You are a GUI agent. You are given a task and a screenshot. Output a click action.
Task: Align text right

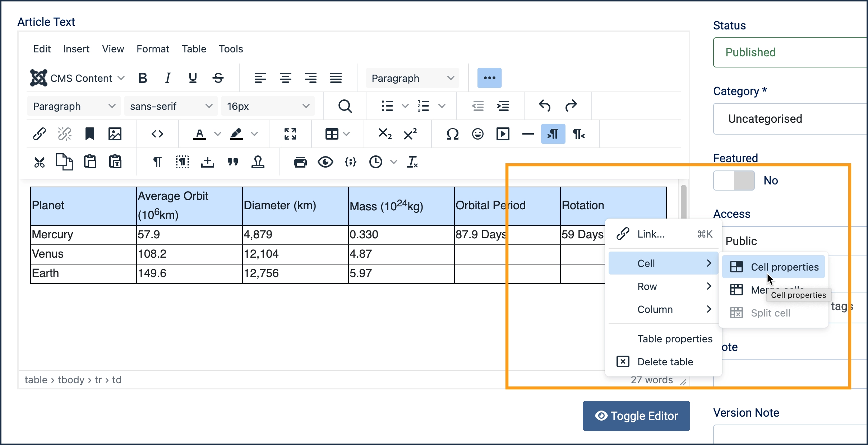pos(310,78)
